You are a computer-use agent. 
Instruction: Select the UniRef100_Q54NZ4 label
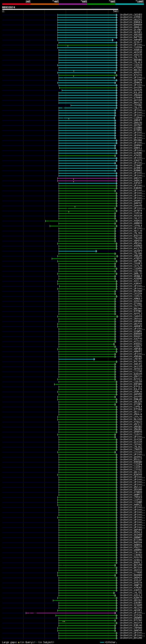coord(131,82)
